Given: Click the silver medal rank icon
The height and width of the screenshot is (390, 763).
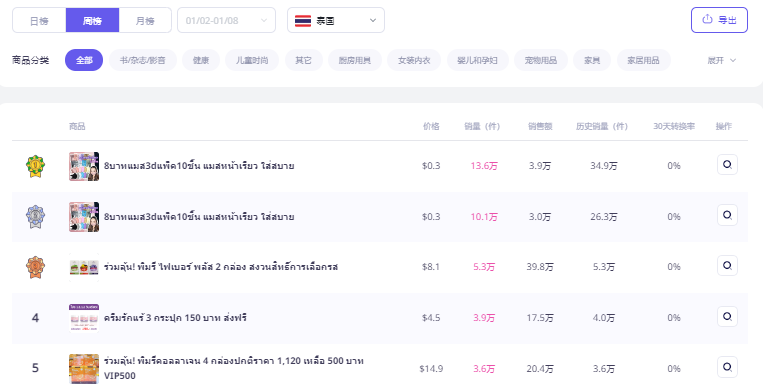Looking at the screenshot, I should [35, 217].
